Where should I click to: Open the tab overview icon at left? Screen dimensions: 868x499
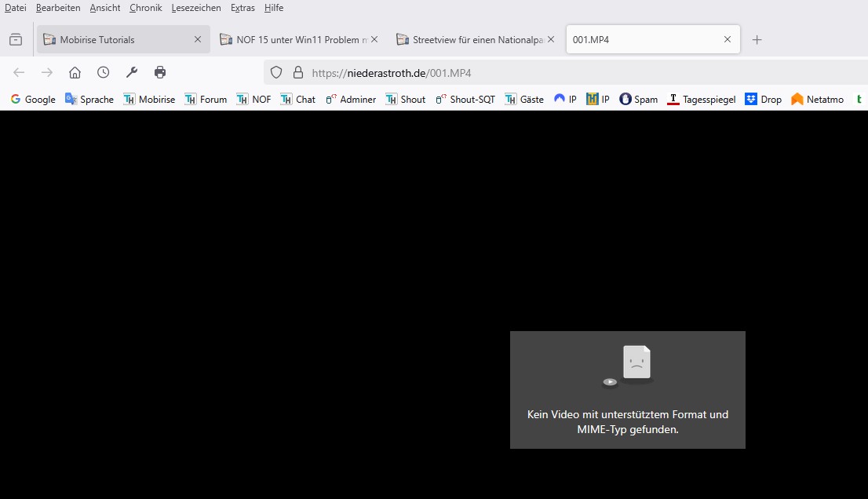(x=16, y=39)
